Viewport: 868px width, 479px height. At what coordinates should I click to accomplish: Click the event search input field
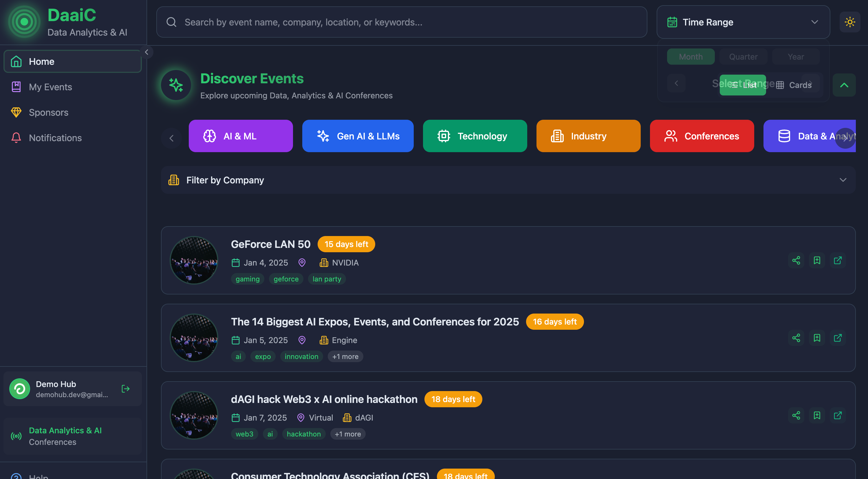point(401,22)
